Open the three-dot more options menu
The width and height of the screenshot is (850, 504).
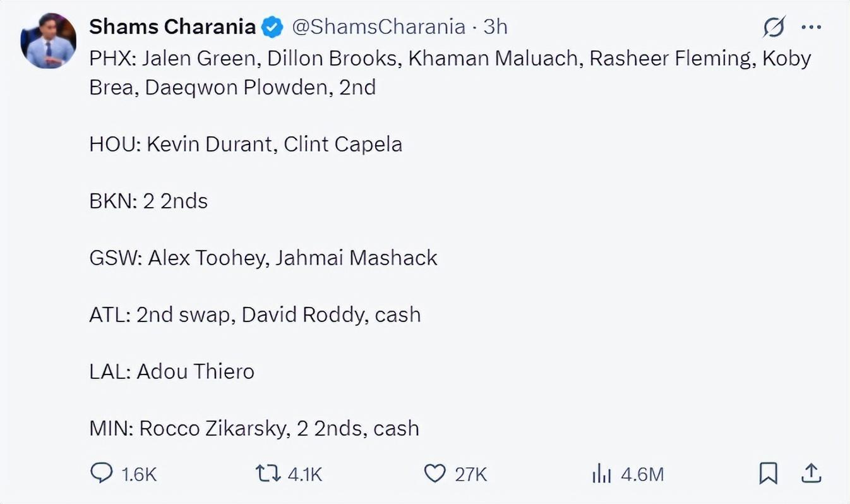point(811,27)
